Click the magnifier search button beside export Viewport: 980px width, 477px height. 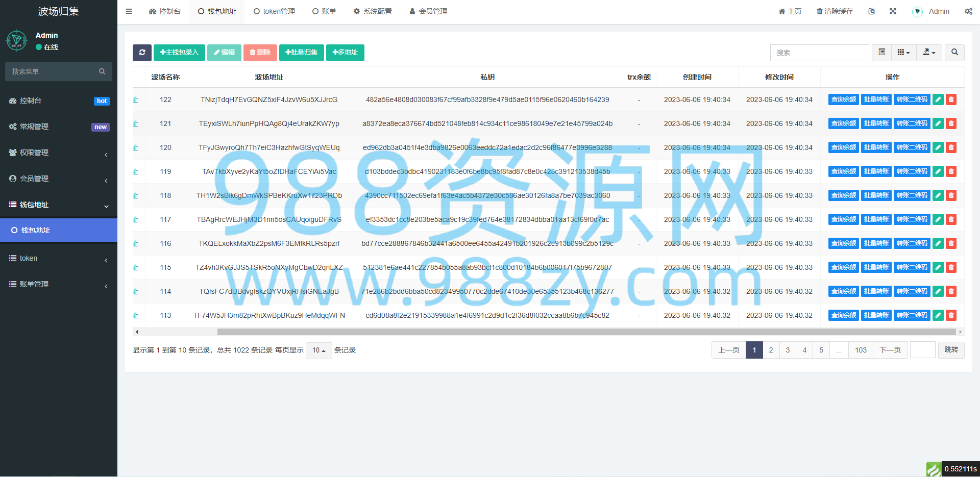954,53
